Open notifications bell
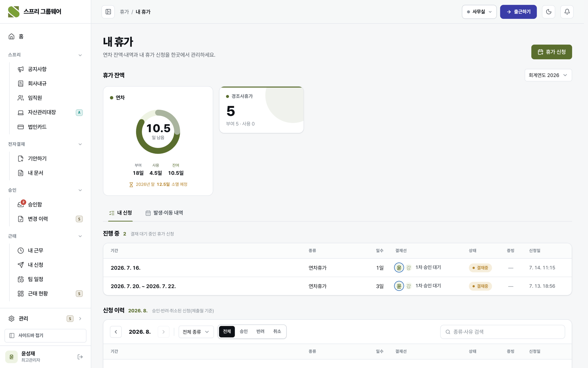Image resolution: width=588 pixels, height=368 pixels. click(567, 12)
